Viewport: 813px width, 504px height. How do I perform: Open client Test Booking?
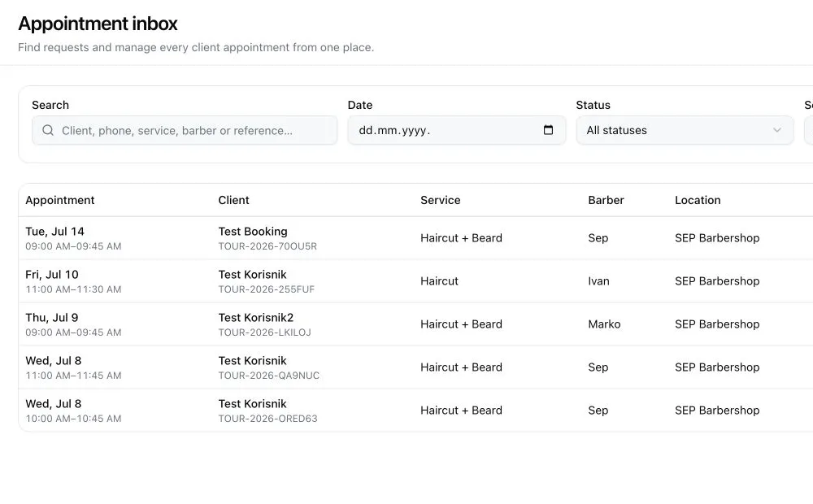(x=253, y=231)
